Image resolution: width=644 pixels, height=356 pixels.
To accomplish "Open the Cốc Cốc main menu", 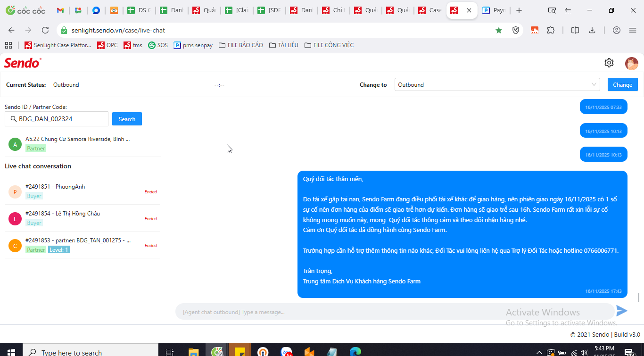I will pos(633,30).
